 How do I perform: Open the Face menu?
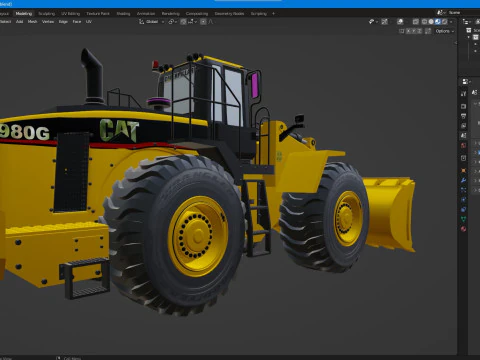tap(77, 22)
